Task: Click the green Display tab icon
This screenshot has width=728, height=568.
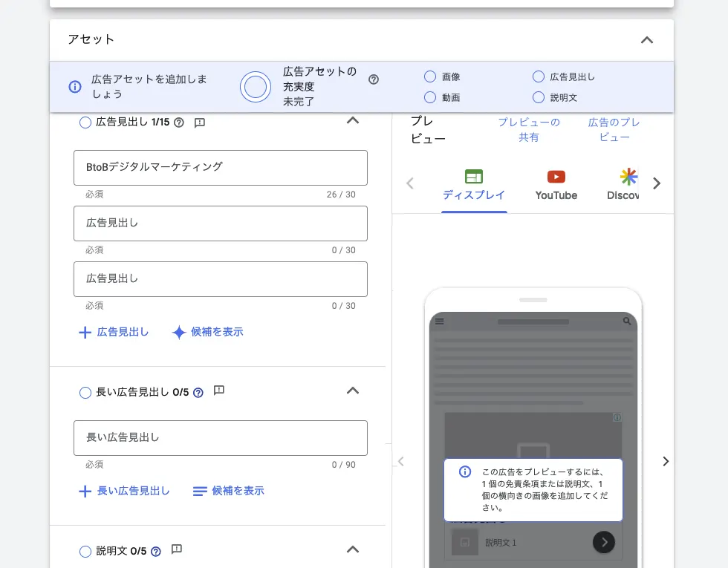Action: point(474,177)
